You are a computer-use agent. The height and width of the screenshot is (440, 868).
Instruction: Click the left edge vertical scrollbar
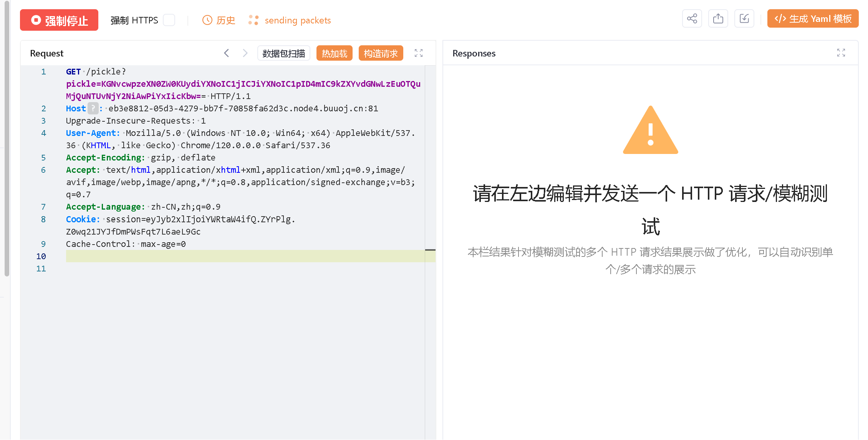(x=7, y=138)
